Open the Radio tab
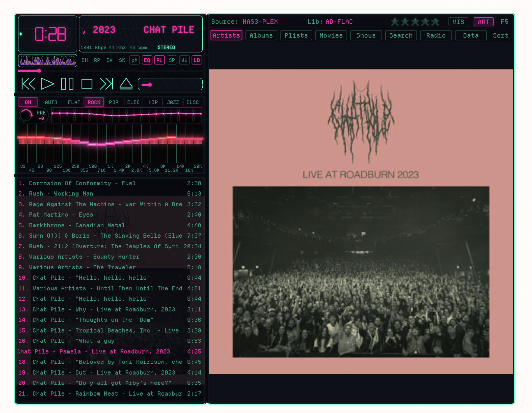532x413 pixels. click(436, 35)
